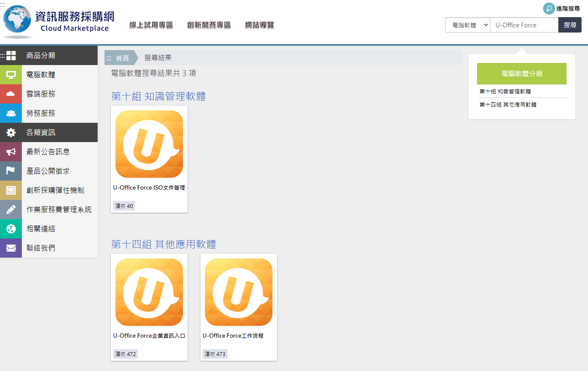The image size is (588, 371).
Task: Click the 各類資訊 gear icon
Action: click(11, 133)
